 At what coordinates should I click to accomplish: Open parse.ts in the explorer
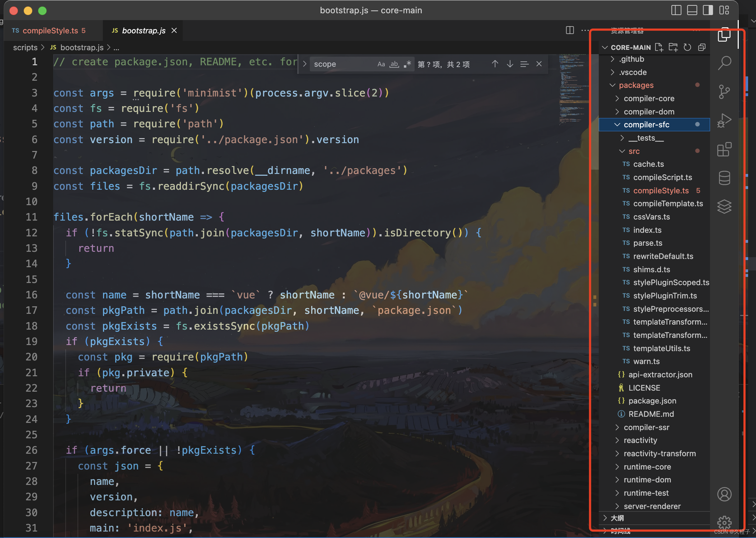(648, 243)
